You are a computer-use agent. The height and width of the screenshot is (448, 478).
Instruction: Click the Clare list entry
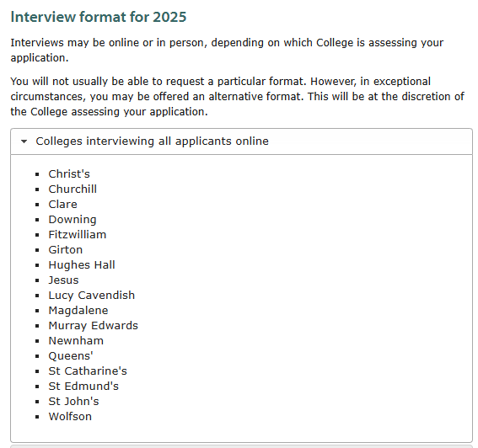click(x=62, y=205)
